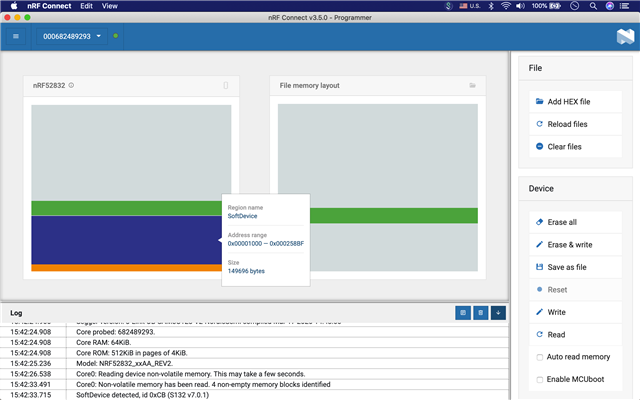Select blue SoftDevice region in device memory

click(x=127, y=240)
